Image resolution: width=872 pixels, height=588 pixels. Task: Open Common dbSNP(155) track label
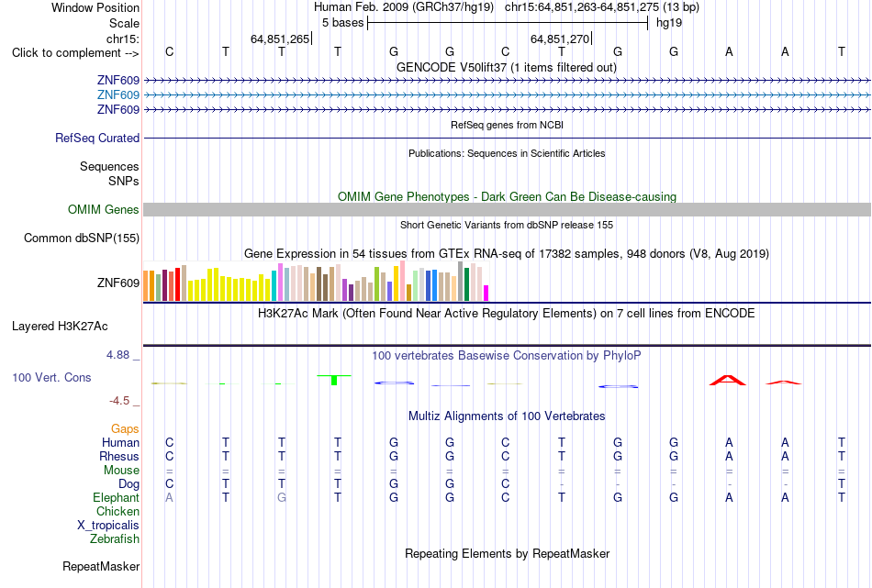[81, 238]
